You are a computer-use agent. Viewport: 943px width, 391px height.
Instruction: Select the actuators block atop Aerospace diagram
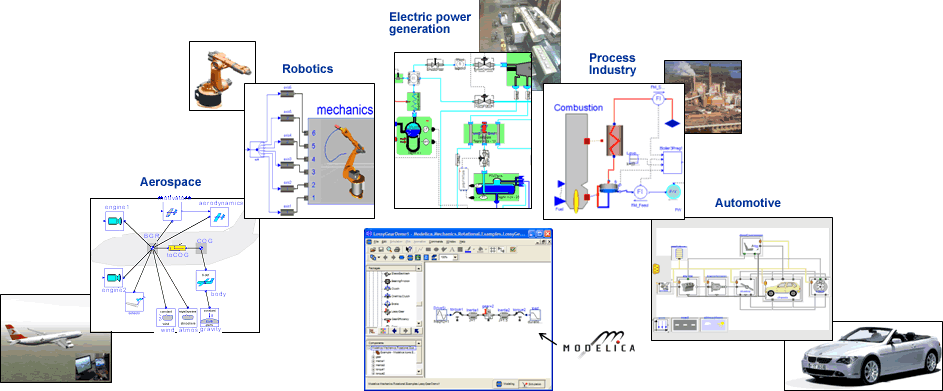coord(171,211)
